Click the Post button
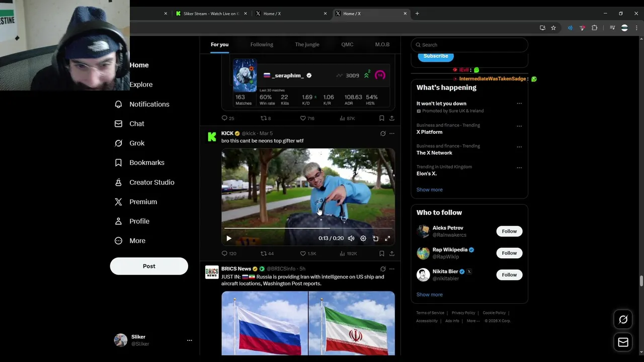 coord(149,266)
